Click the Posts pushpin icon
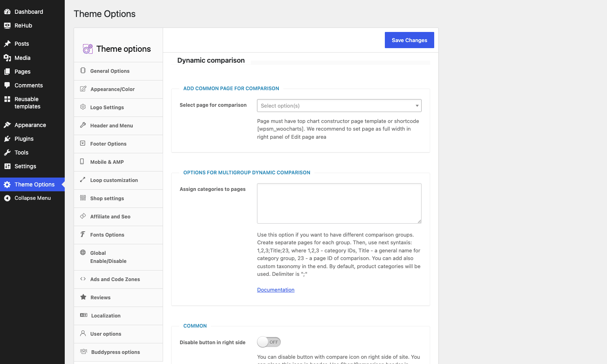Viewport: 607px width, 364px height. pyautogui.click(x=7, y=44)
